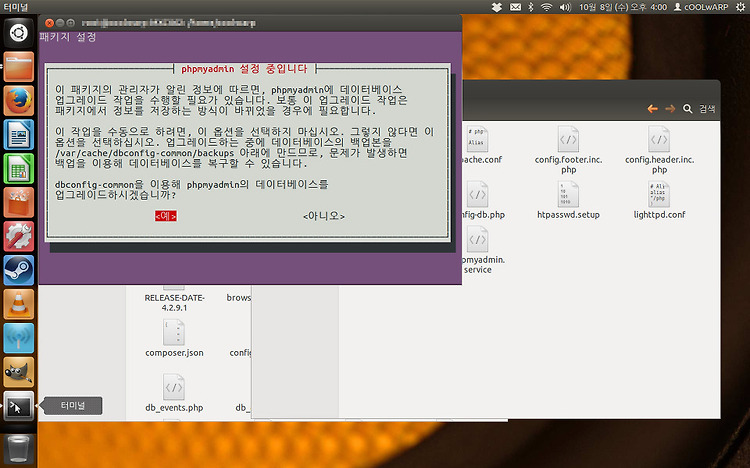750x468 pixels.
Task: Select the <아니오> No button in dialog
Action: pos(324,216)
